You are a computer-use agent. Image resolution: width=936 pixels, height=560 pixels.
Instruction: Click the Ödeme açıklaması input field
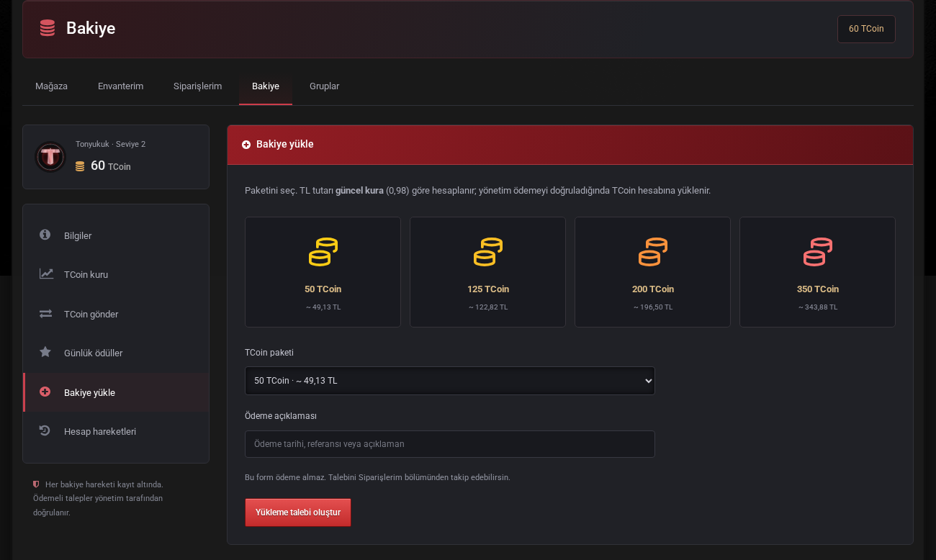point(450,444)
